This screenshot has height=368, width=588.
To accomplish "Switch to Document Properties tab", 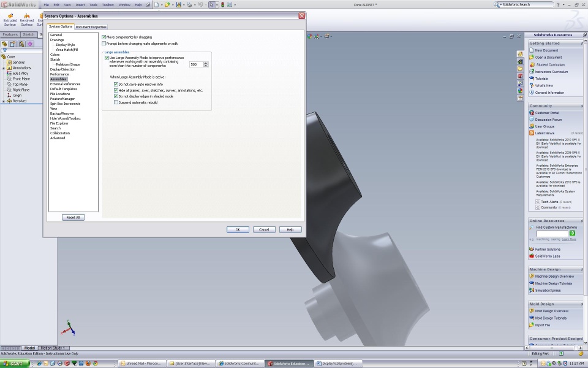I will pyautogui.click(x=91, y=27).
